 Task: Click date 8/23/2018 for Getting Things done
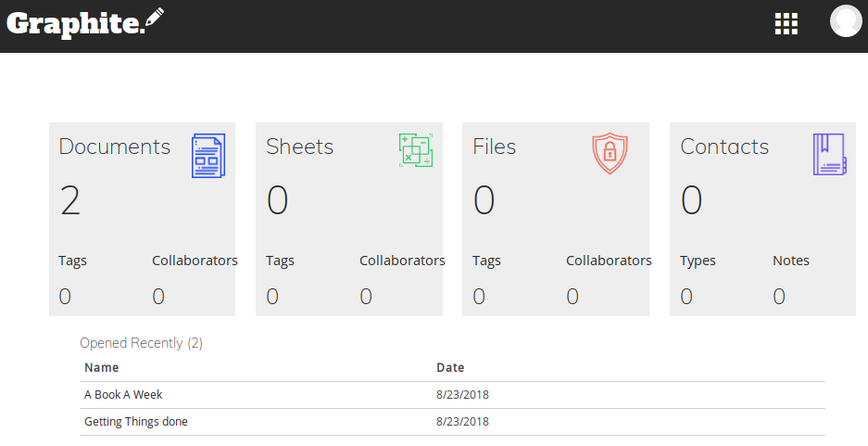tap(462, 422)
